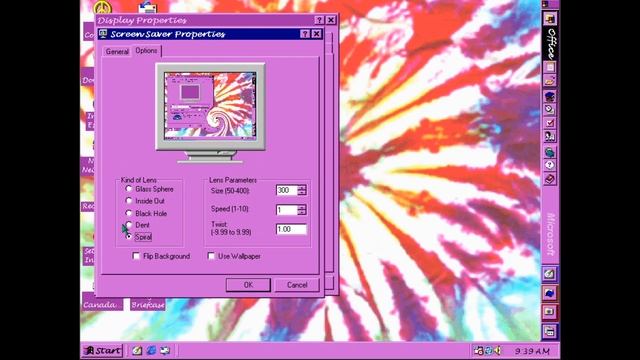Click the New Appointment icon on Office bar

pyautogui.click(x=550, y=109)
